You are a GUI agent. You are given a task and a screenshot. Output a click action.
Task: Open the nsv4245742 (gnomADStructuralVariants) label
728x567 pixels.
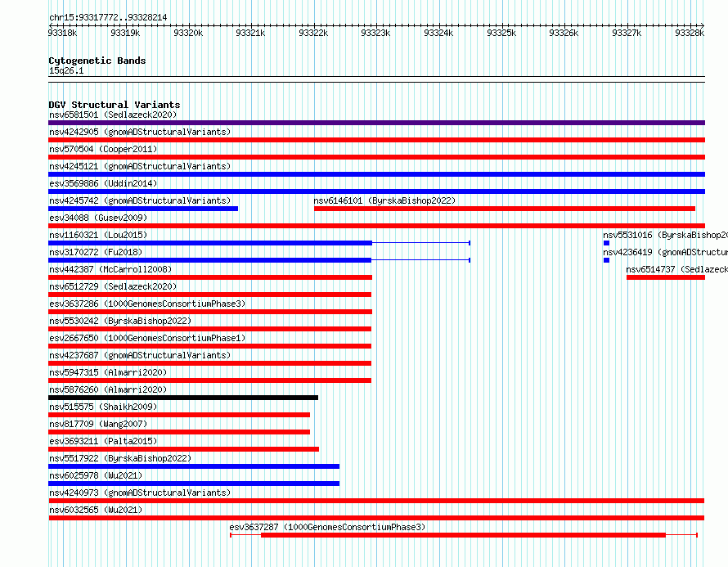click(x=140, y=200)
